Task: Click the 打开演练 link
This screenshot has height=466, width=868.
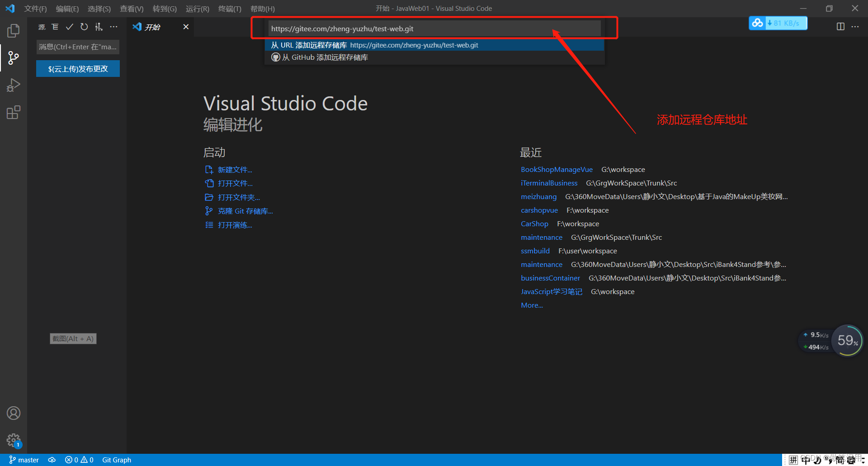Action: click(x=235, y=225)
